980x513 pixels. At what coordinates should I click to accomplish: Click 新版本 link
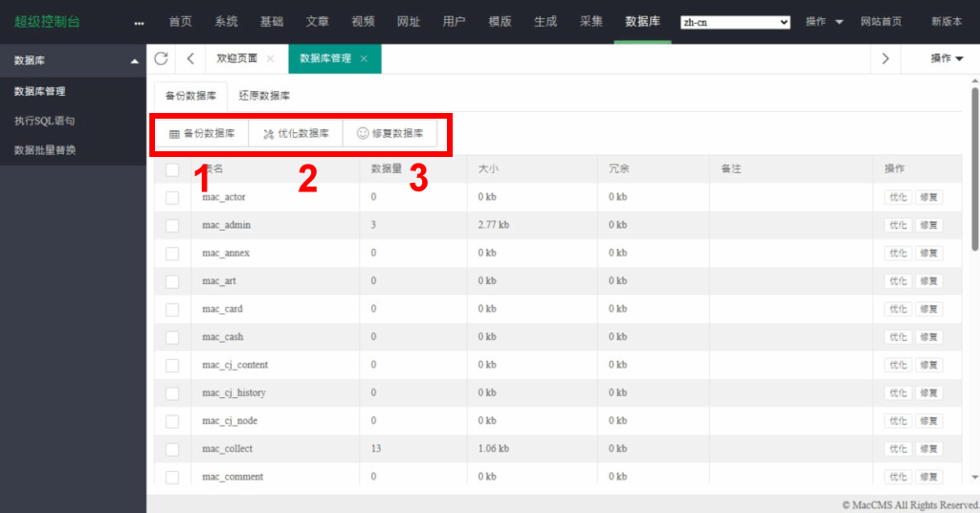[x=947, y=22]
